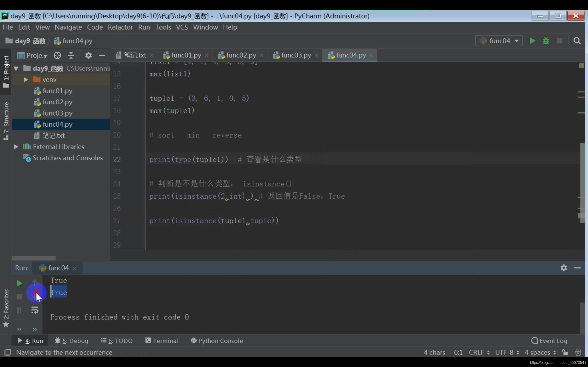The image size is (588, 367).
Task: Toggle soft-wrap in Run console
Action: [x=35, y=310]
